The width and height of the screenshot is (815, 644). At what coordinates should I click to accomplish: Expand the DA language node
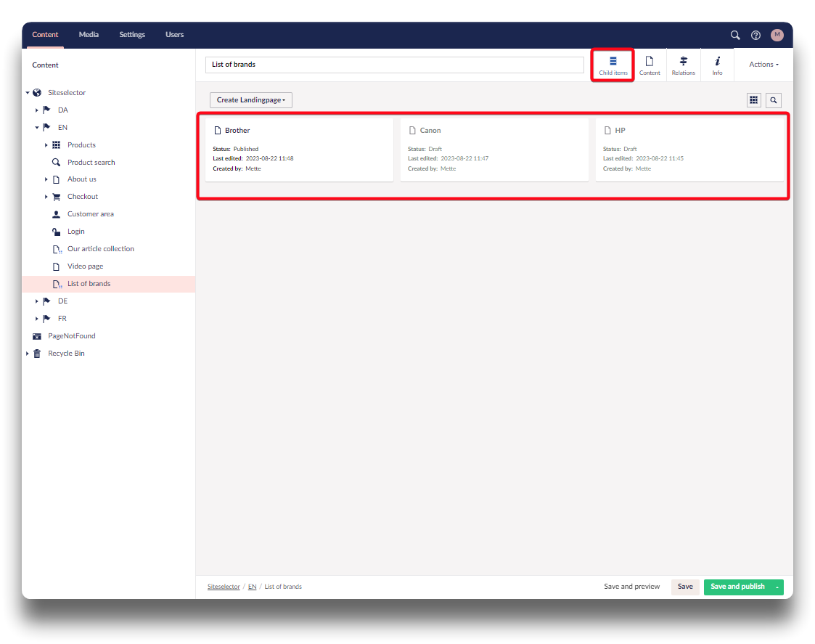click(37, 110)
